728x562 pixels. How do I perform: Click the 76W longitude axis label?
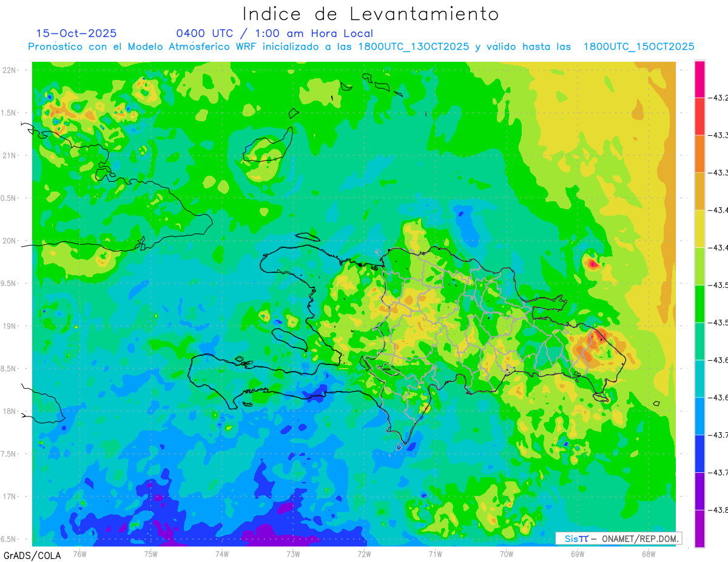pyautogui.click(x=79, y=553)
